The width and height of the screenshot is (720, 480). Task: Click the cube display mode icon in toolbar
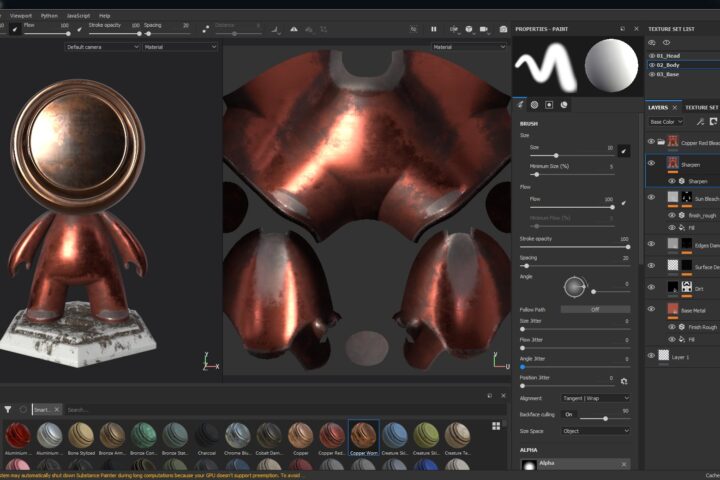pyautogui.click(x=469, y=29)
